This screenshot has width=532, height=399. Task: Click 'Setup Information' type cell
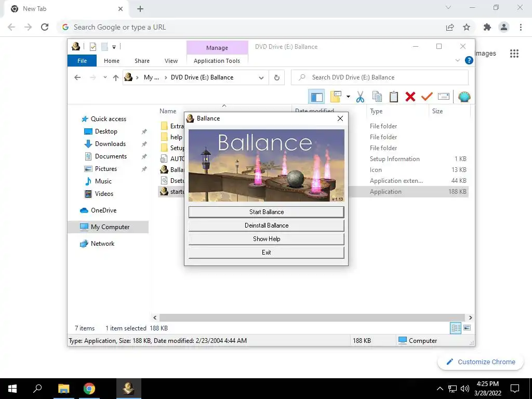tap(395, 159)
